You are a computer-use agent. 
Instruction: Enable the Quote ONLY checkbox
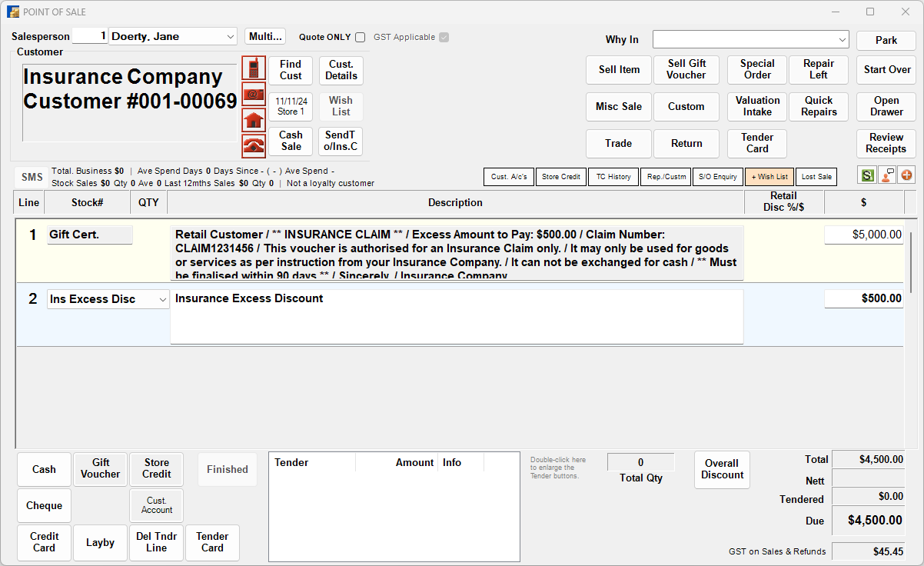tap(359, 37)
